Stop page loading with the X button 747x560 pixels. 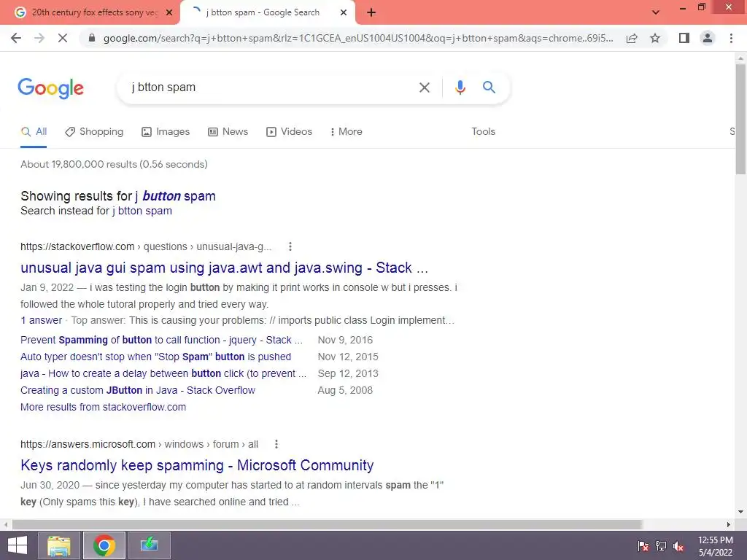[63, 38]
